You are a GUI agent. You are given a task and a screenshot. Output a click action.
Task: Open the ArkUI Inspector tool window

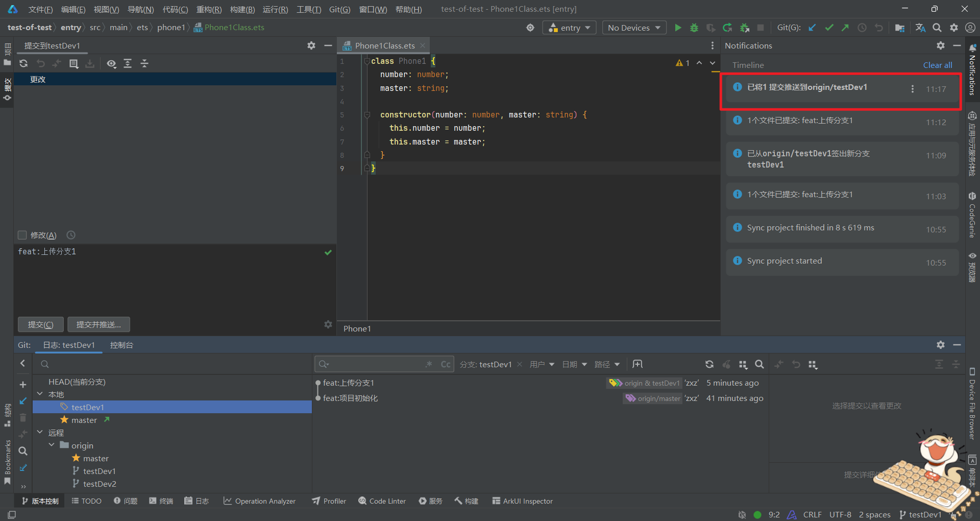[x=523, y=501]
